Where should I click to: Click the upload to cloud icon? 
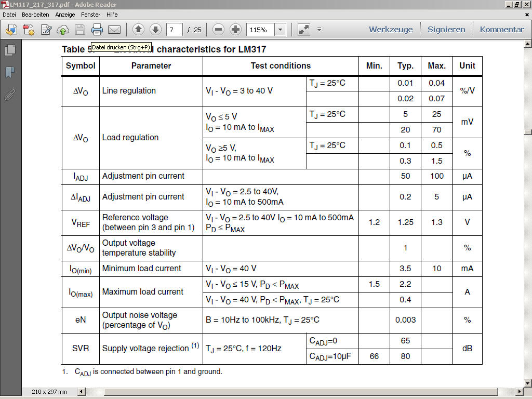[63, 30]
